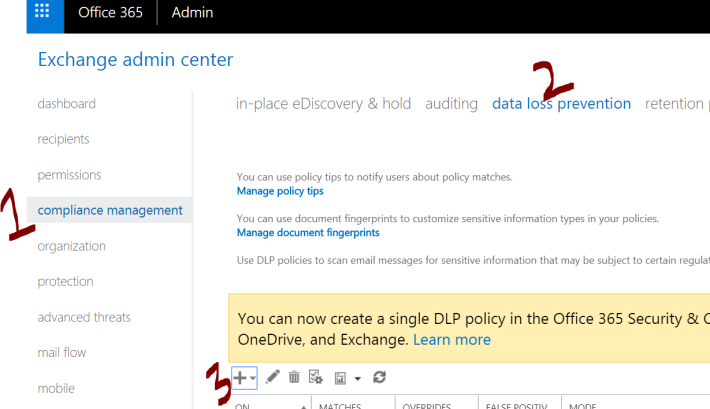
Task: Go to dashboard in sidebar
Action: pyautogui.click(x=67, y=104)
